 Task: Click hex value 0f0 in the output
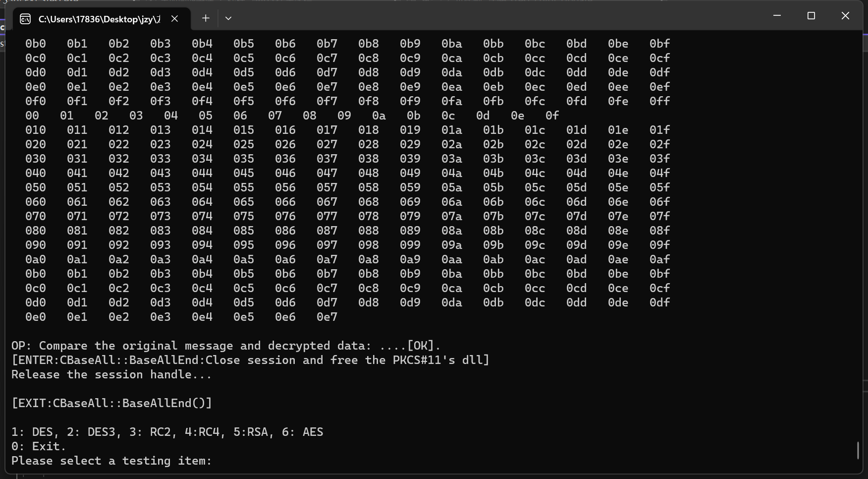click(x=35, y=101)
